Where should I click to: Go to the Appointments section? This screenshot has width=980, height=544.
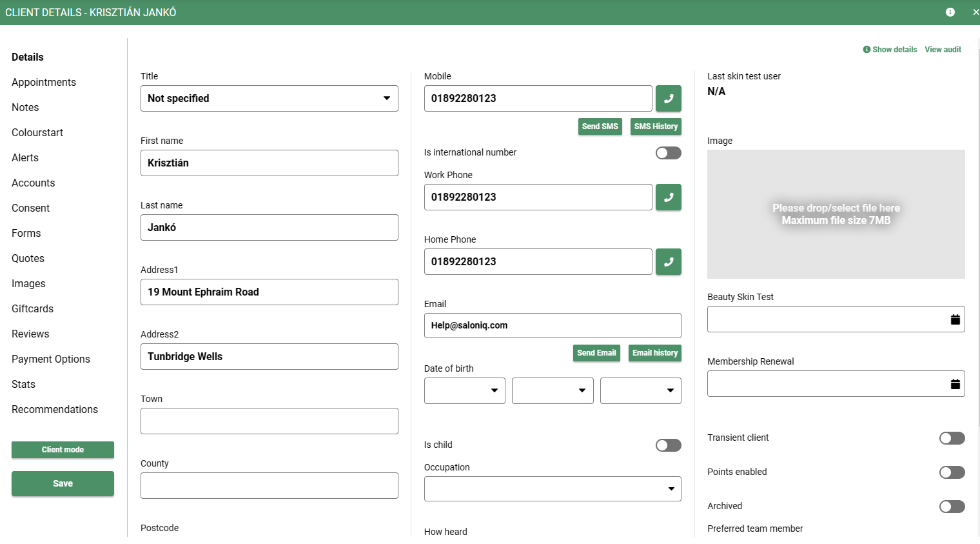[44, 83]
